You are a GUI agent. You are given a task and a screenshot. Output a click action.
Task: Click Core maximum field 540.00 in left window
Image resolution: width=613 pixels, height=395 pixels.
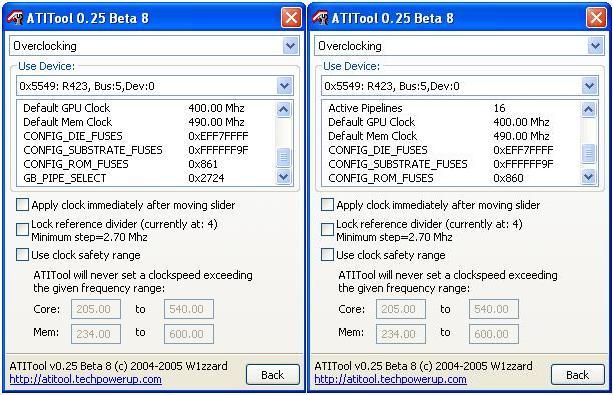point(189,309)
